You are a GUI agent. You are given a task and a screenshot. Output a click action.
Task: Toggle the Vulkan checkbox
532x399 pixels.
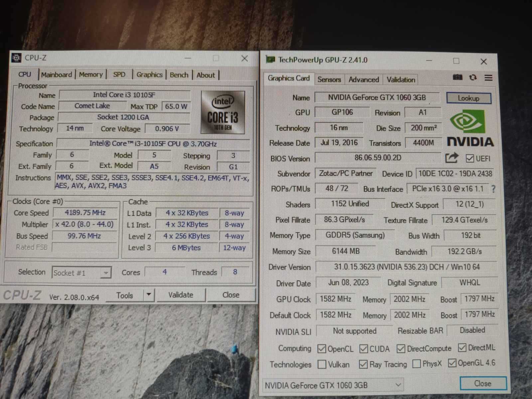click(x=322, y=364)
